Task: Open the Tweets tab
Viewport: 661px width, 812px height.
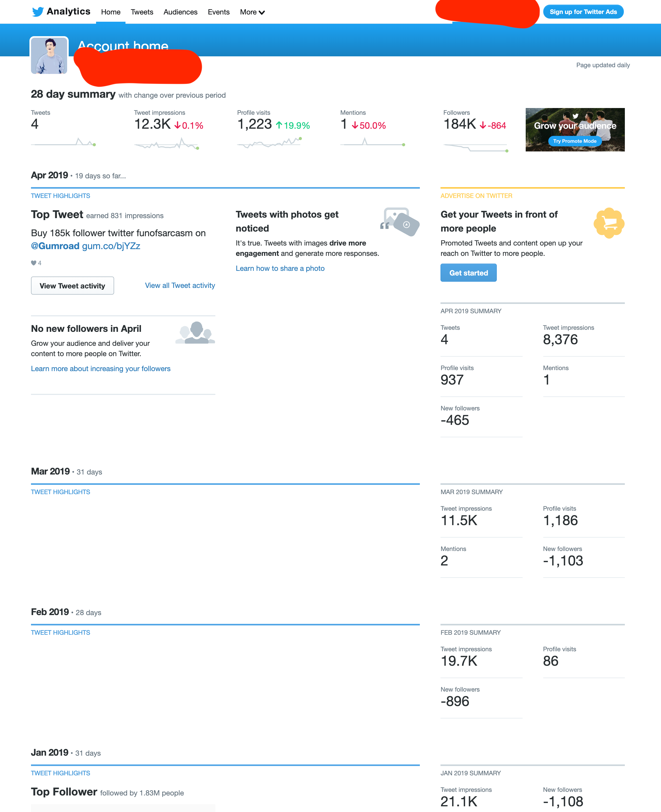Action: [142, 12]
